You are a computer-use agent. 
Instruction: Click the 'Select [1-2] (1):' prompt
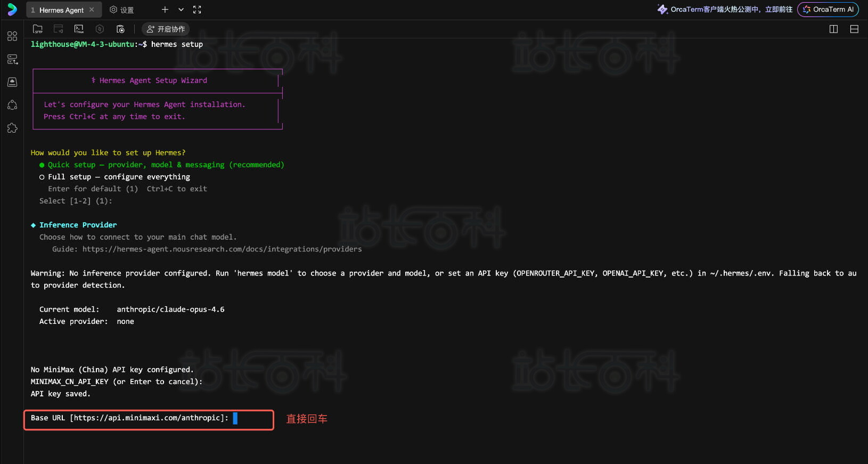pos(76,201)
